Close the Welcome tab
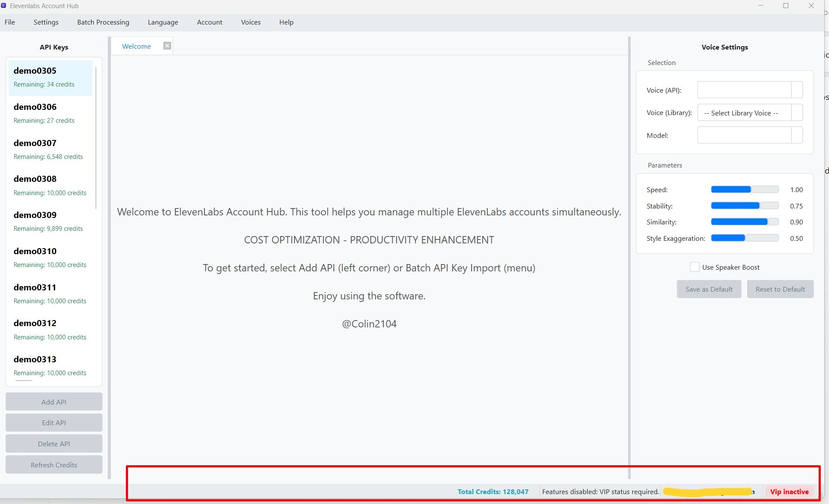Screen dimensions: 829x504 coord(167,46)
